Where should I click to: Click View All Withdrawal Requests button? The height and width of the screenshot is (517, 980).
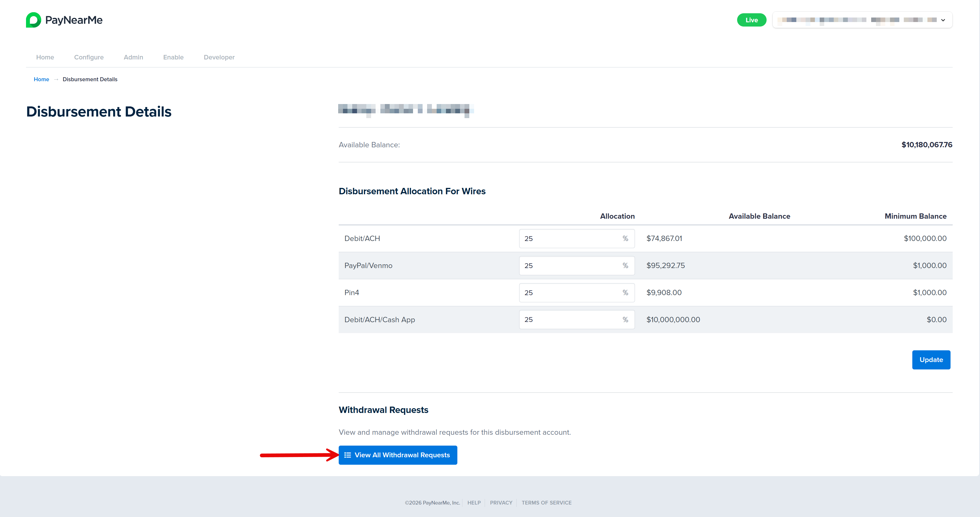click(x=398, y=455)
